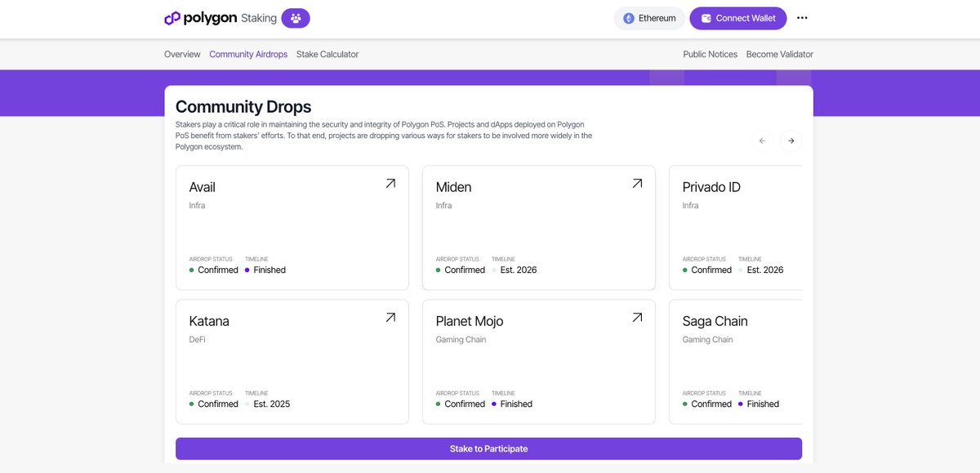Click the next arrow carousel button

tap(791, 141)
